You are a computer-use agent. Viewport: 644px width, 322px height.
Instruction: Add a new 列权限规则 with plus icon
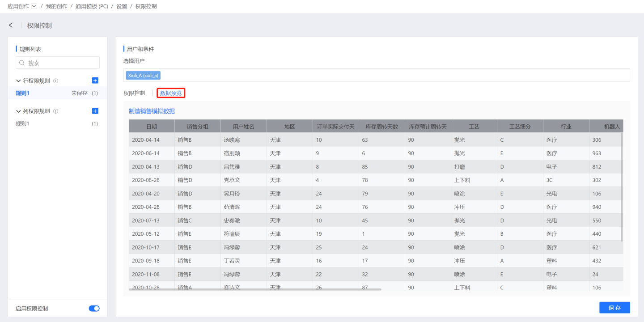95,111
